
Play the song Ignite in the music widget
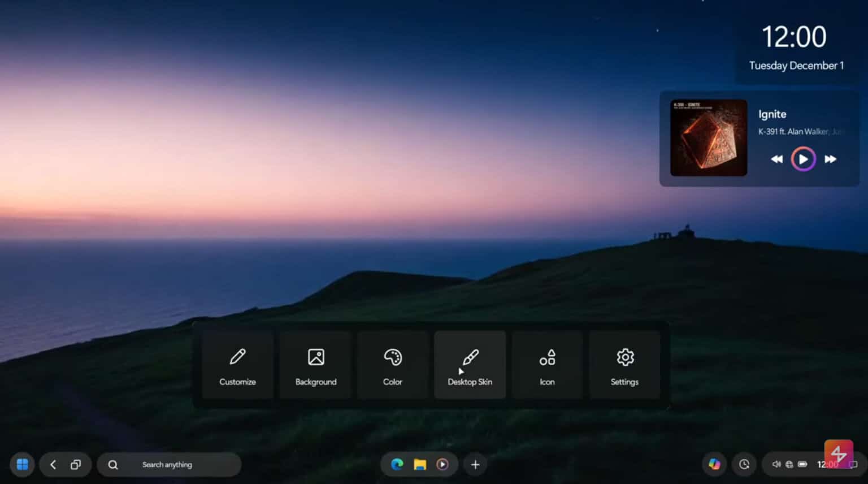[803, 159]
